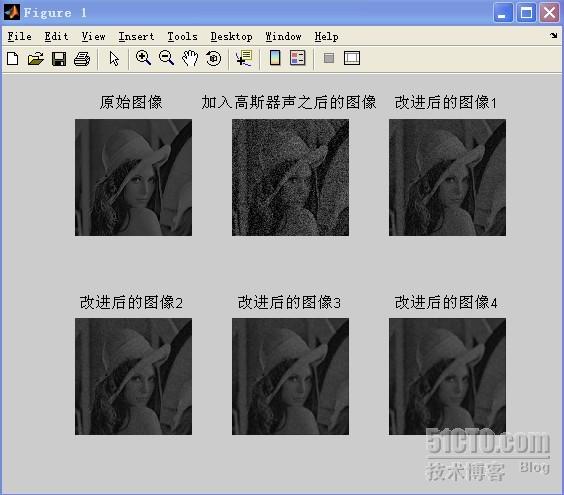Open the File menu

19,36
